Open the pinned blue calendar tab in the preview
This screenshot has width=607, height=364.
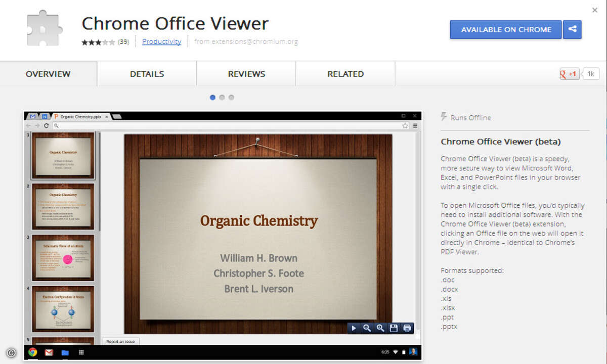coord(45,116)
